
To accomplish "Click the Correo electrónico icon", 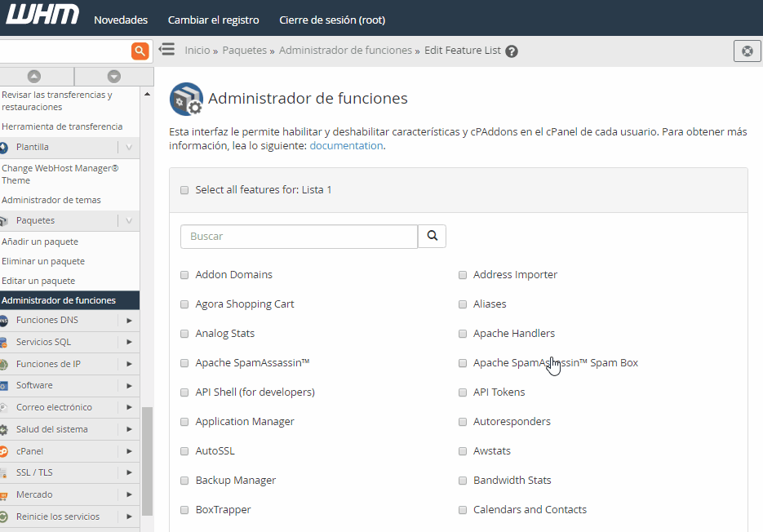I will 4,407.
